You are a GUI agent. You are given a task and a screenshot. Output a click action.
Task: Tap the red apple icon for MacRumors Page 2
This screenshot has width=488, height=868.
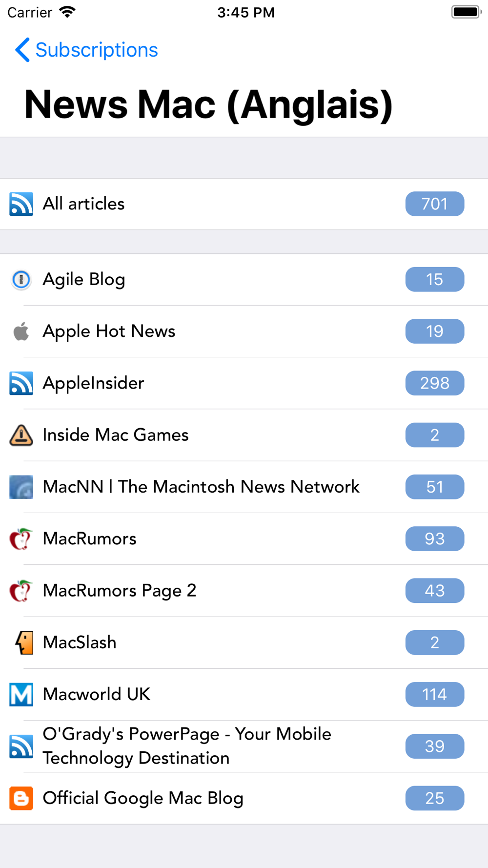(x=21, y=591)
